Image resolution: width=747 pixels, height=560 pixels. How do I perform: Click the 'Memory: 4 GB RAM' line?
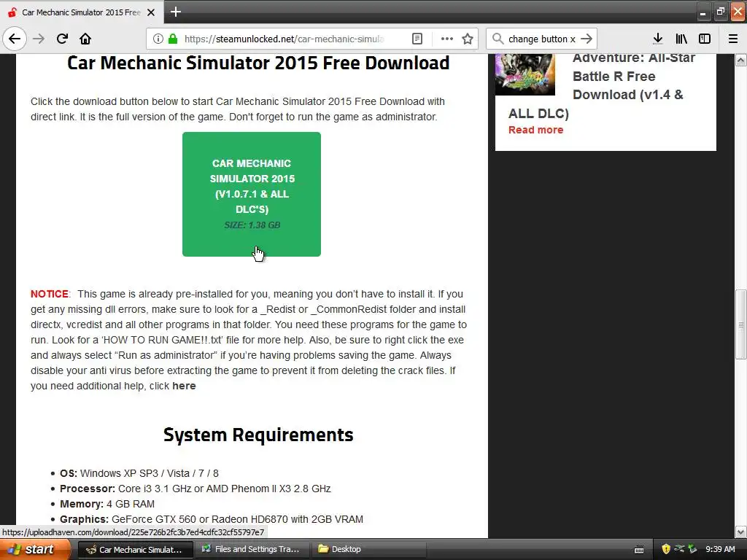(x=107, y=504)
